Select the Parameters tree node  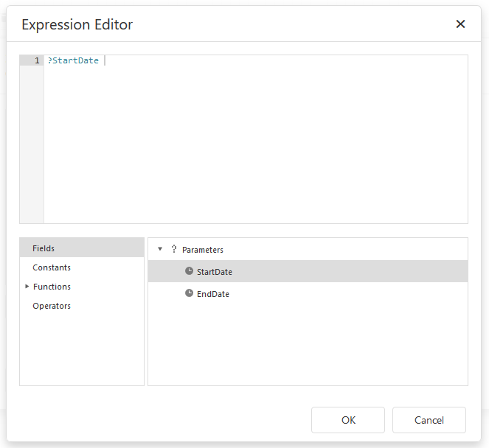click(x=308, y=250)
